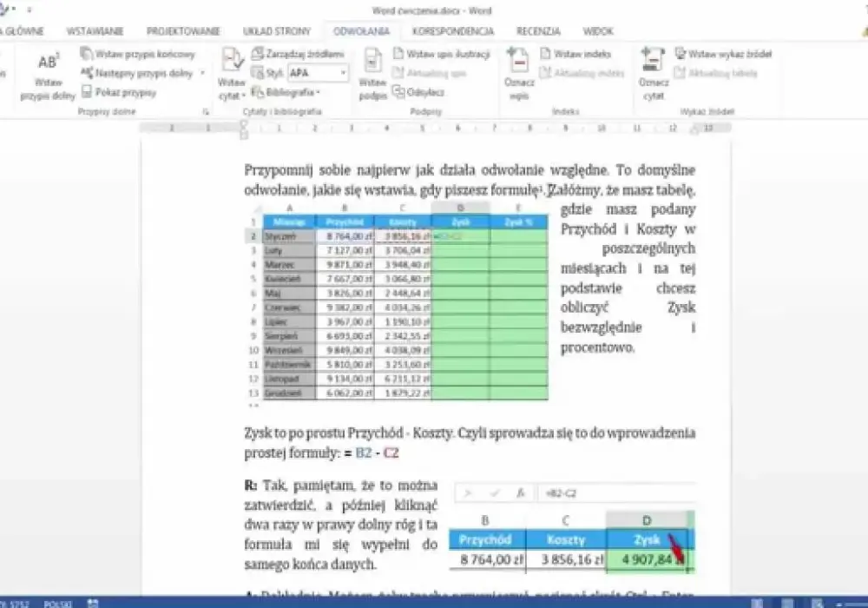Click the Wstaw cytat citation icon
Viewport: 868px width, 608px height.
point(232,60)
